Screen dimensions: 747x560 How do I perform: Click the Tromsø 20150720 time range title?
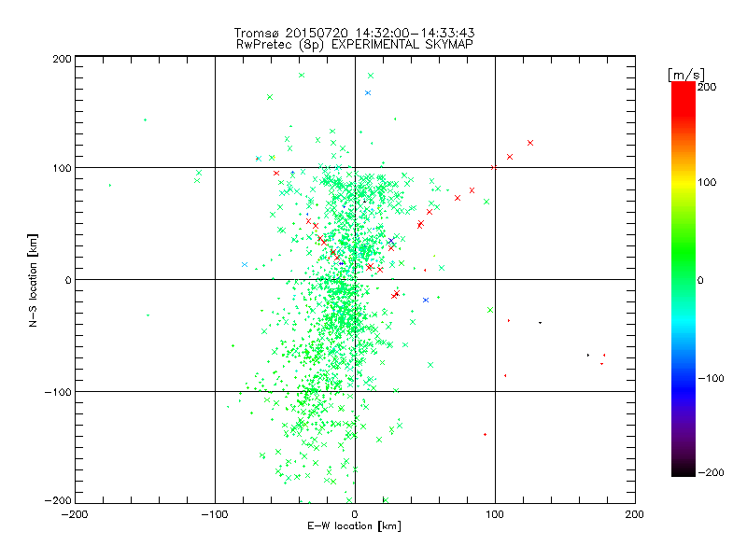[354, 33]
